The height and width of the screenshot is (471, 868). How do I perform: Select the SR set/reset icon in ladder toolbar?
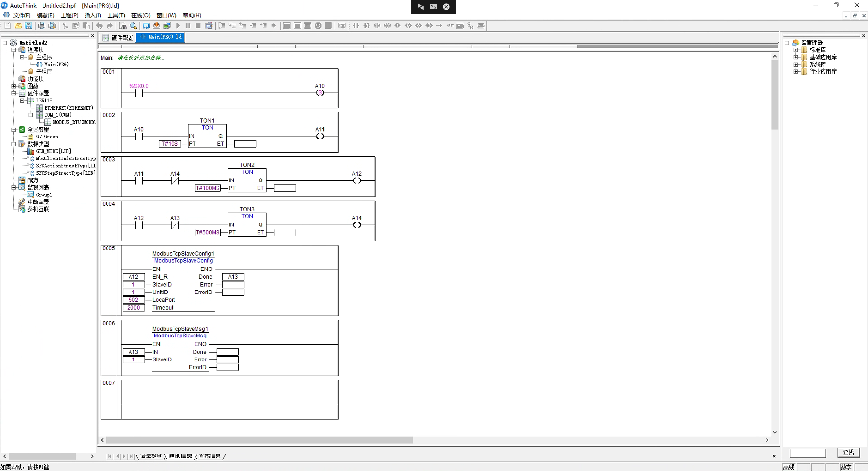click(x=470, y=26)
